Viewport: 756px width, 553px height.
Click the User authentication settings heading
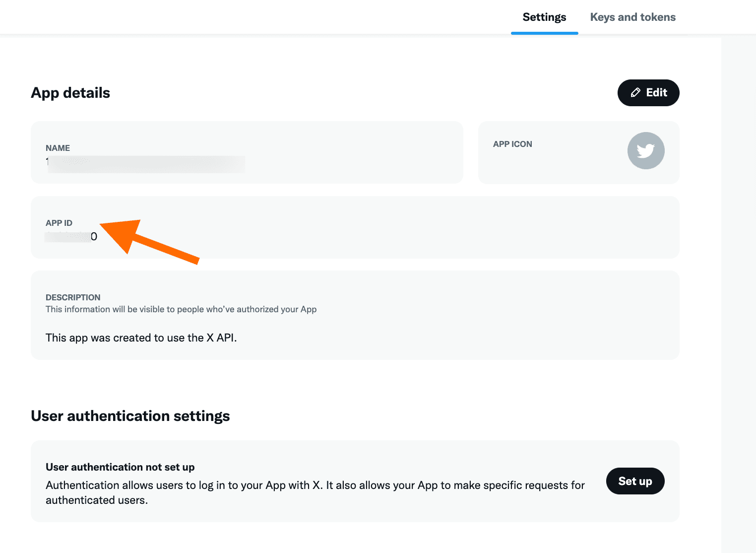(x=130, y=416)
